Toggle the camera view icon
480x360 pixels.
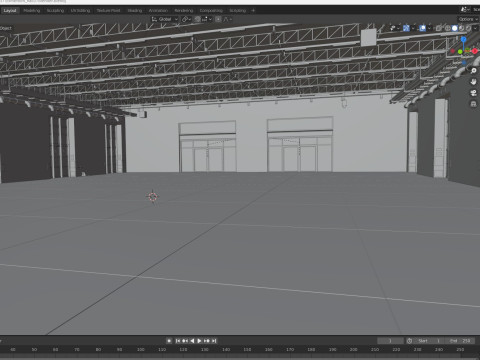click(473, 93)
